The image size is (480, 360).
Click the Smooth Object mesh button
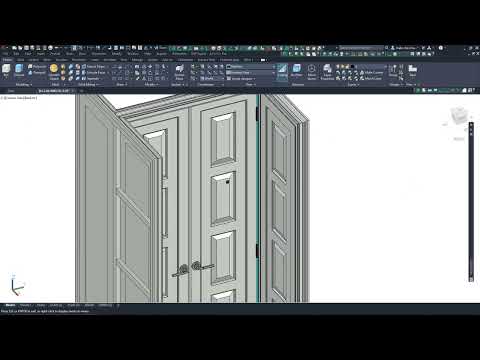click(54, 71)
